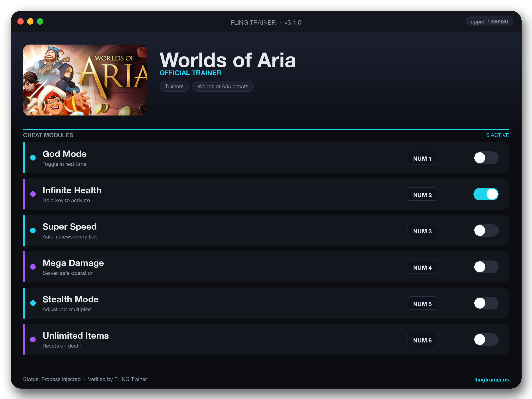Close the window with the red button
The width and height of the screenshot is (532, 399).
(21, 22)
